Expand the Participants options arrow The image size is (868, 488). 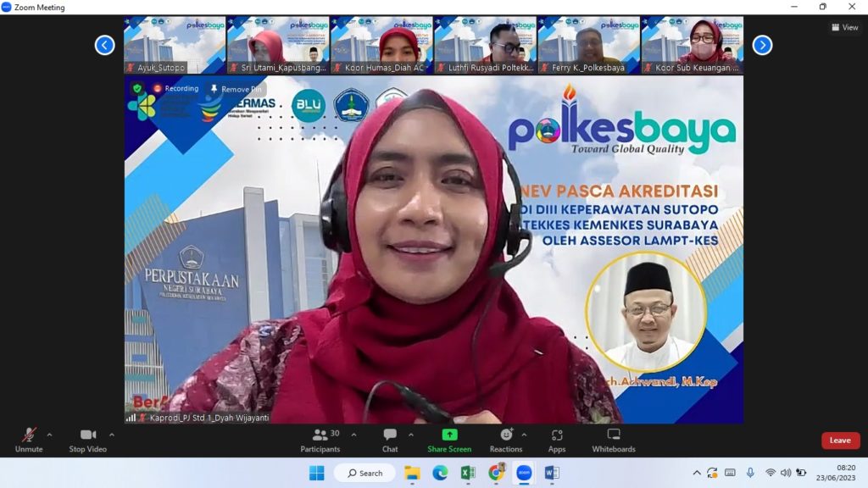click(353, 435)
